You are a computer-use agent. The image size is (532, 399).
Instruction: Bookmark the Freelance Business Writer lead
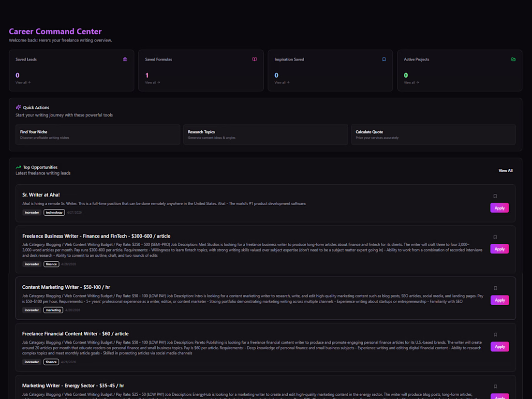click(495, 237)
